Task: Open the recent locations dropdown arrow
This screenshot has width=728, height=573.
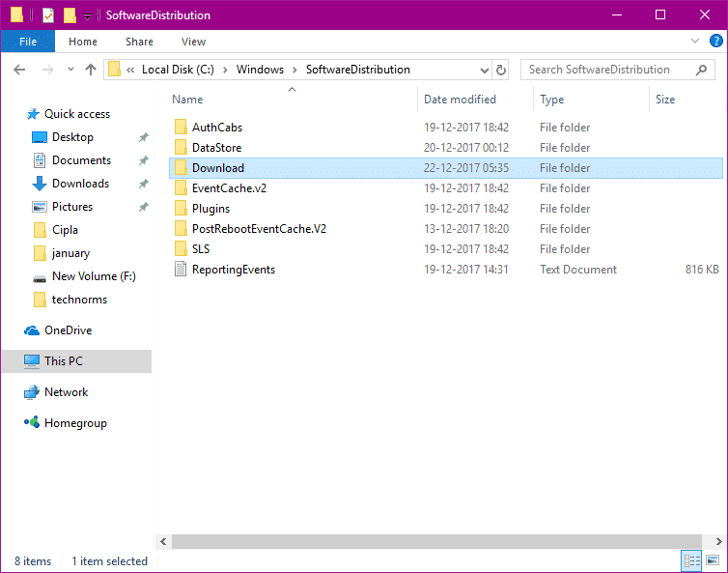Action: click(70, 70)
